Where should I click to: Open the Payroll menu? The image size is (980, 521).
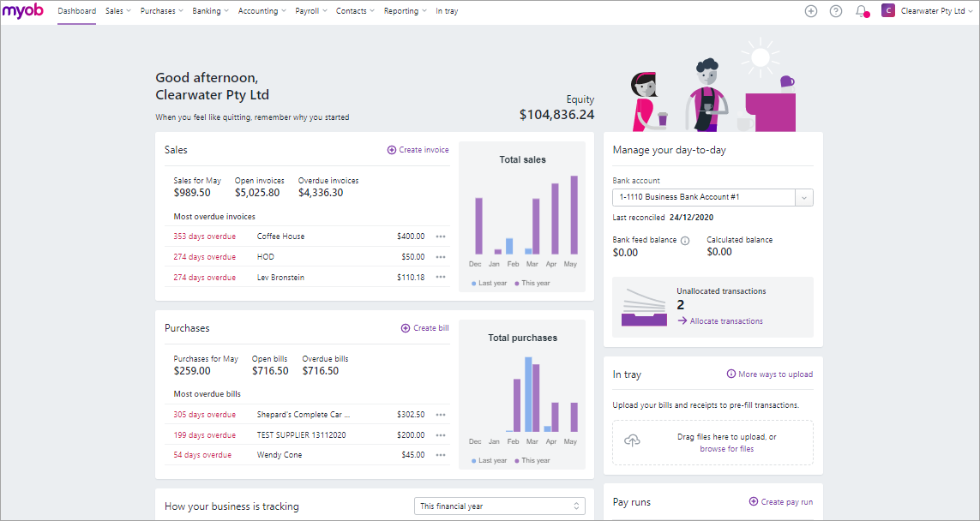311,11
